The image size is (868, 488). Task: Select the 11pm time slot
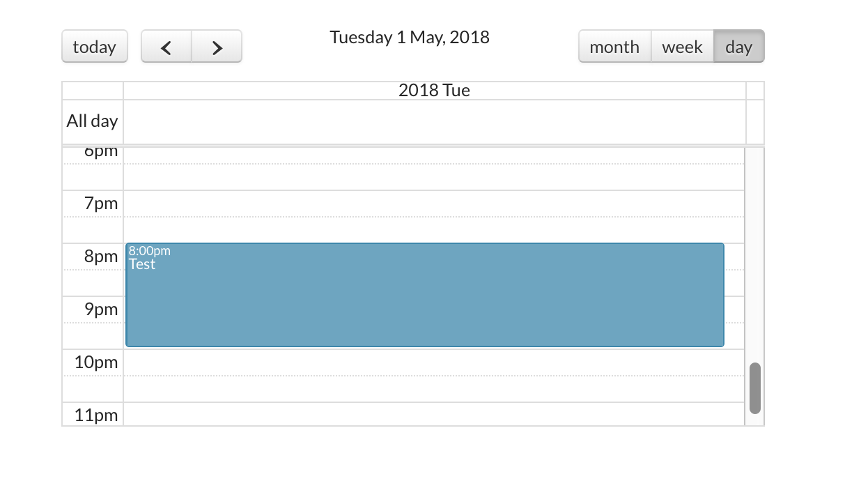click(434, 415)
